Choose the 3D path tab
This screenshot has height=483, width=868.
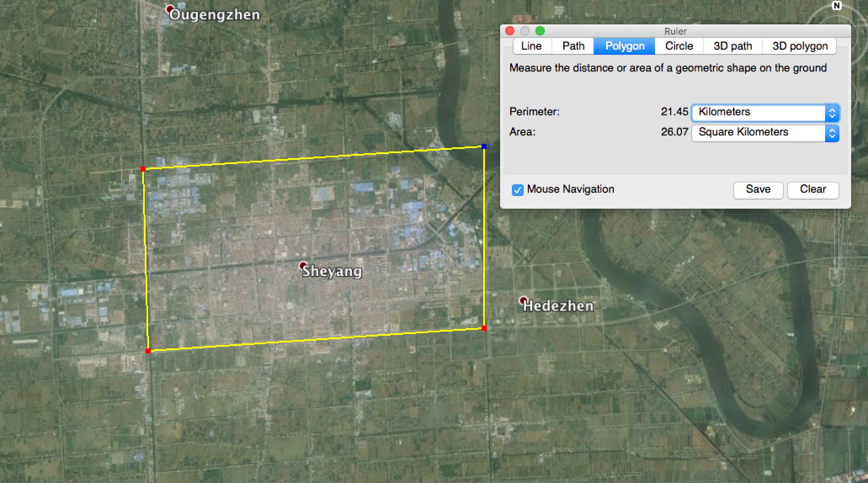point(733,46)
